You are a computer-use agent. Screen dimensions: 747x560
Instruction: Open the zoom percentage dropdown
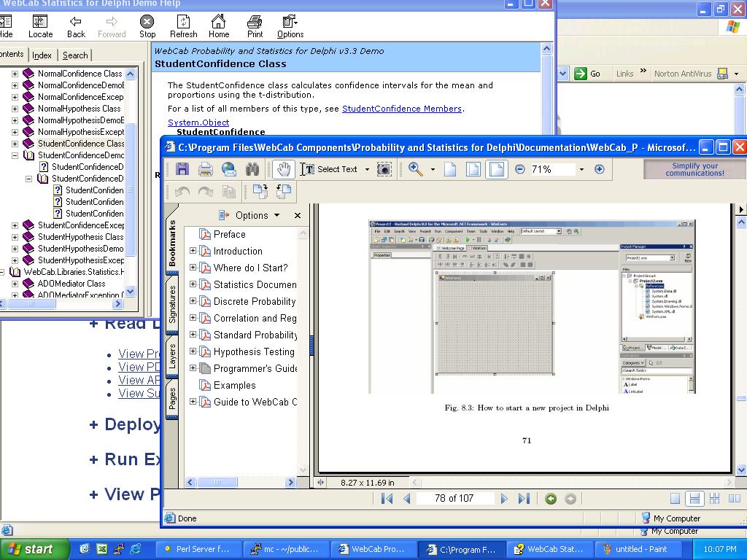(581, 169)
